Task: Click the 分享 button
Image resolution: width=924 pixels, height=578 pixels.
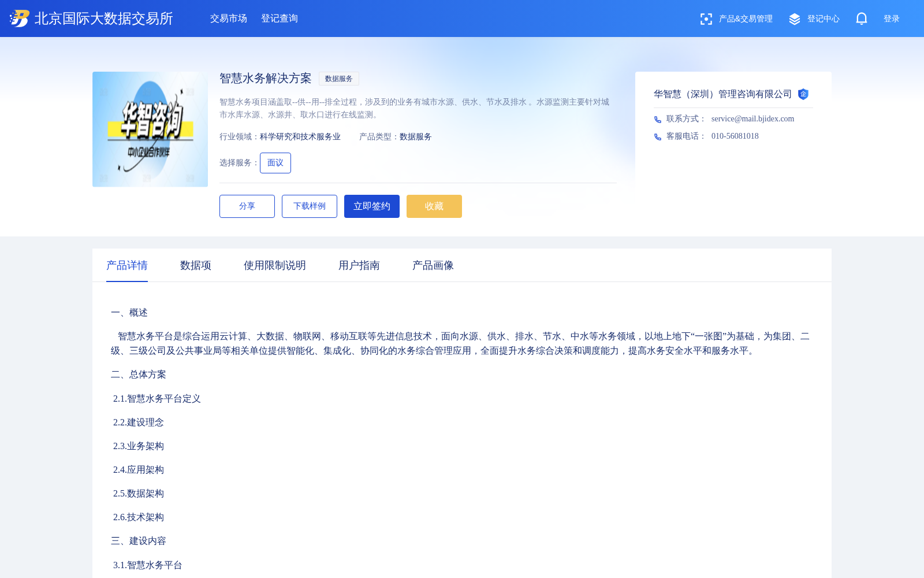Action: tap(247, 206)
